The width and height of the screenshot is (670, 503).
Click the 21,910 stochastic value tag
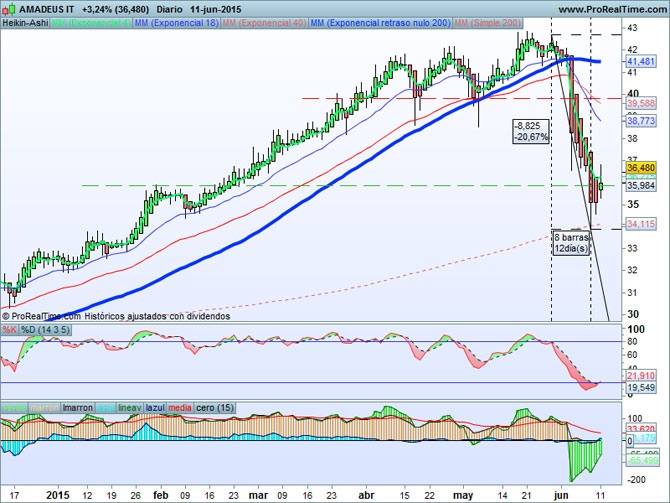click(x=641, y=376)
